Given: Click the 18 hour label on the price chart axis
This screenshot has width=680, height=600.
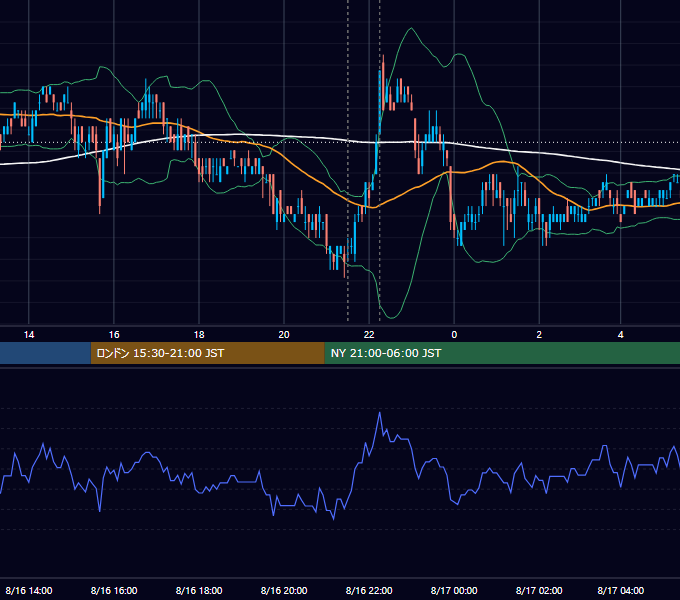Looking at the screenshot, I should 199,335.
